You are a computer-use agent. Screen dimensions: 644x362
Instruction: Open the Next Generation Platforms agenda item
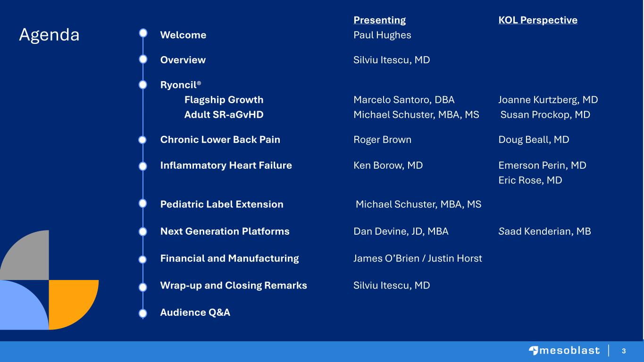(225, 231)
